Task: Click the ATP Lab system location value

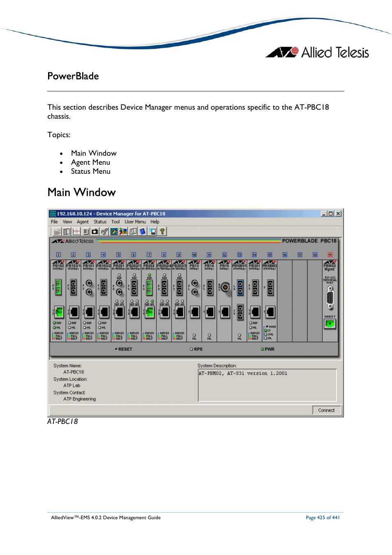Action: click(x=72, y=386)
